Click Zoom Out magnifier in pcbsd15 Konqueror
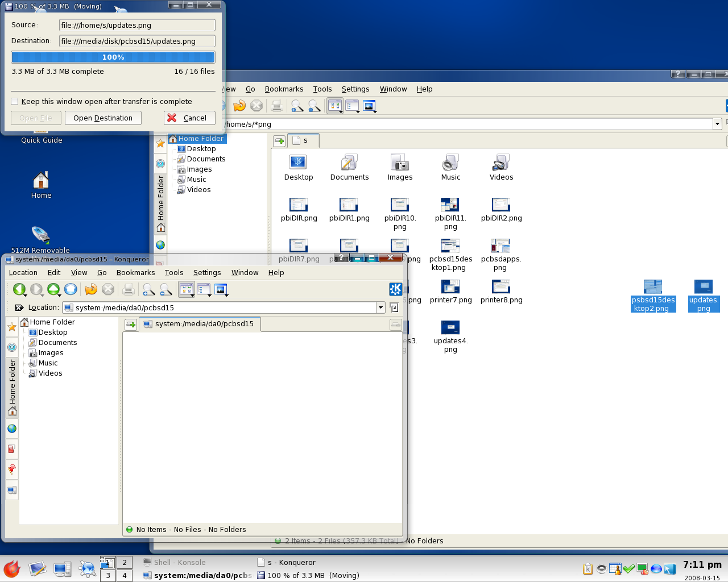The height and width of the screenshot is (582, 728). (166, 289)
